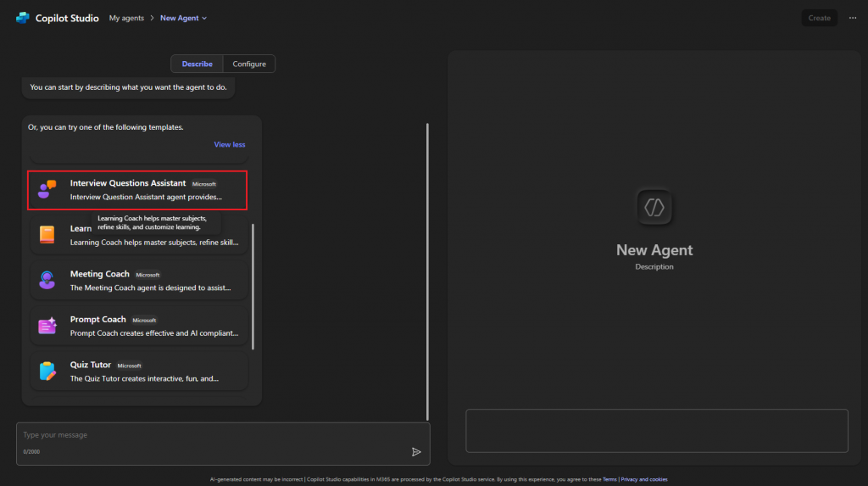Screen dimensions: 868x486
Task: Click the New Agent placeholder avatar icon
Action: [654, 207]
